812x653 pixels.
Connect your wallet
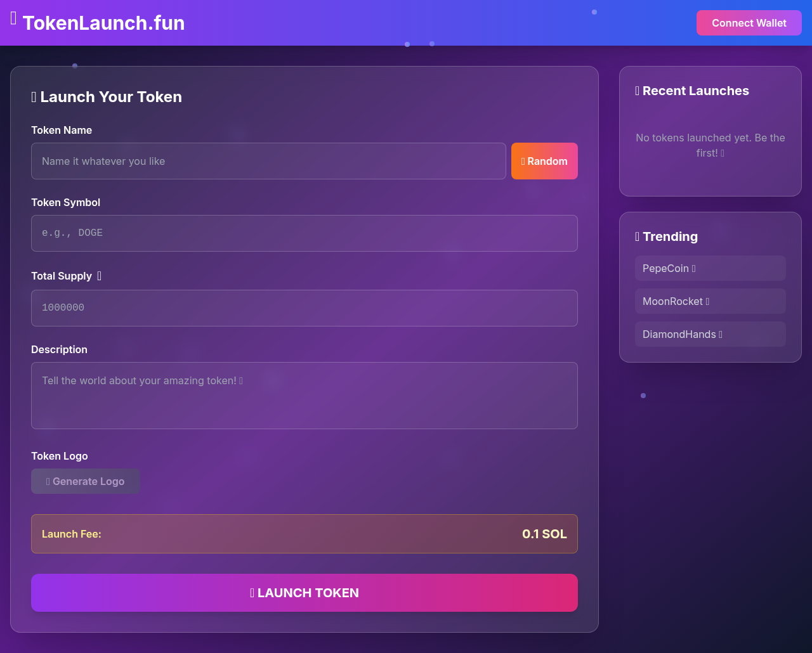coord(749,22)
